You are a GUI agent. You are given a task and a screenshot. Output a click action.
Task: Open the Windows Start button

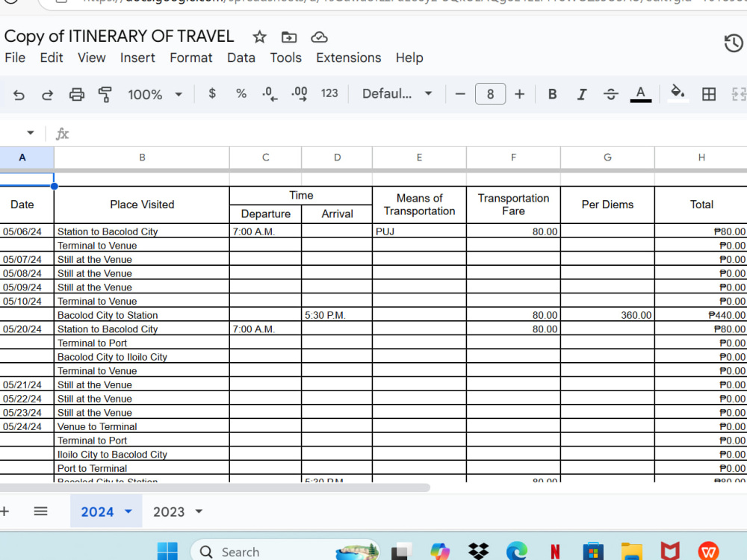pyautogui.click(x=167, y=552)
